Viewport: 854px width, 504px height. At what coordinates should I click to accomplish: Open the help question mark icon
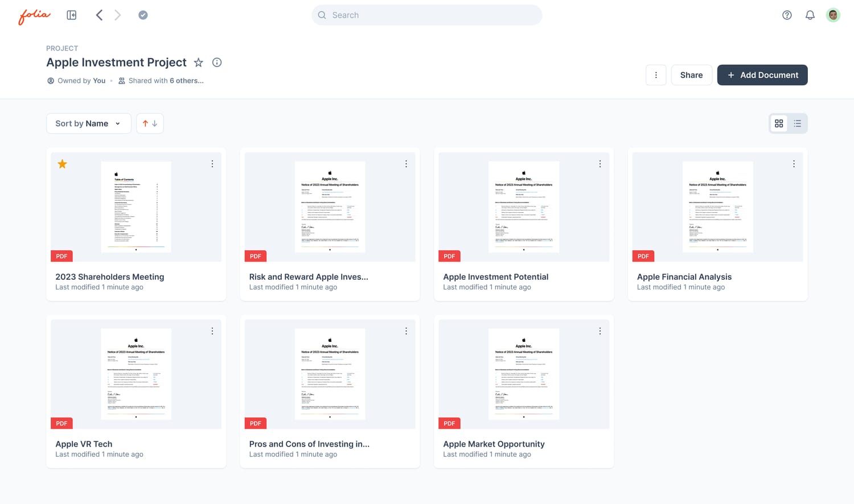point(787,15)
